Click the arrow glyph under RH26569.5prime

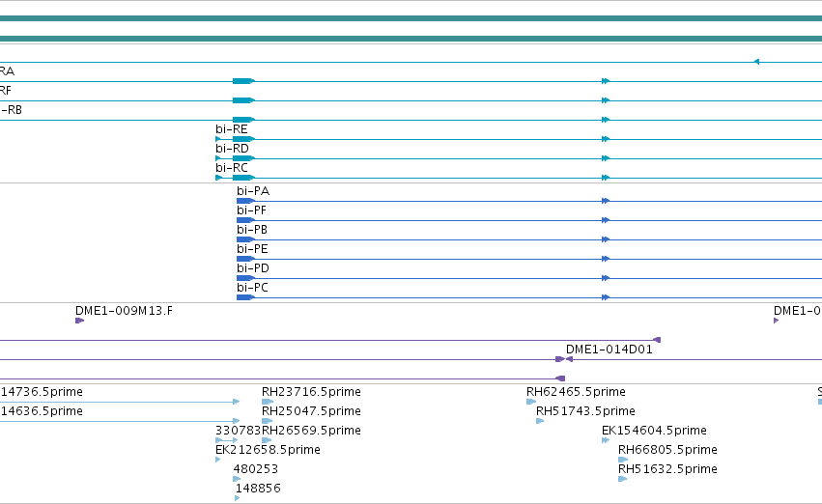click(x=267, y=440)
